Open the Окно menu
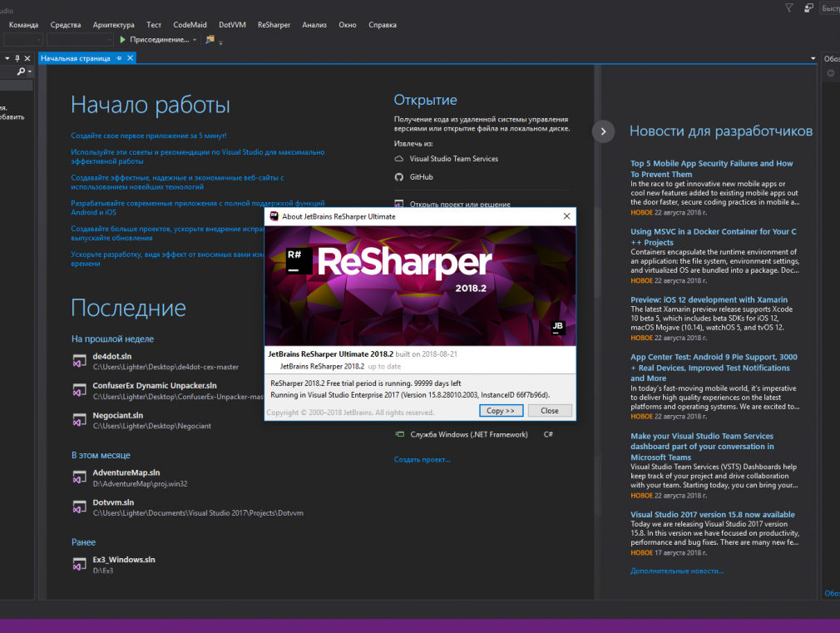The image size is (840, 633). 347,25
